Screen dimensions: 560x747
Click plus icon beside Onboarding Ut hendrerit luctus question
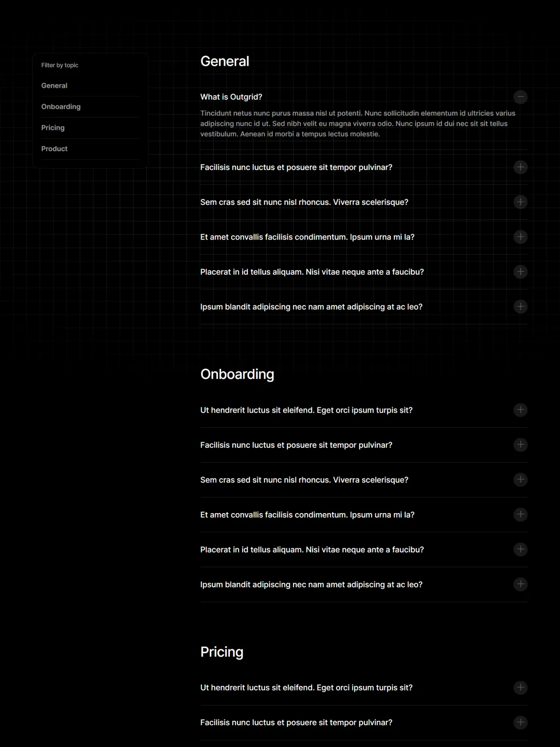pyautogui.click(x=520, y=410)
